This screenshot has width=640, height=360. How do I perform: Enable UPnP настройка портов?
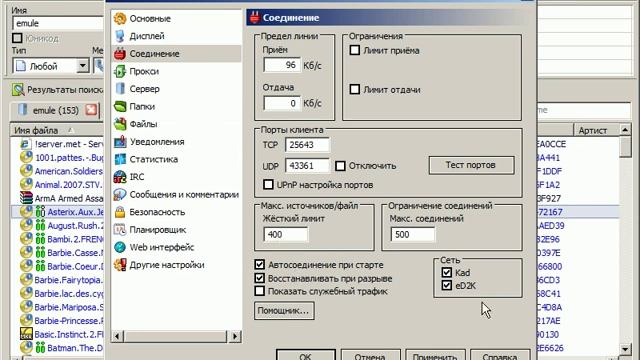(x=268, y=184)
